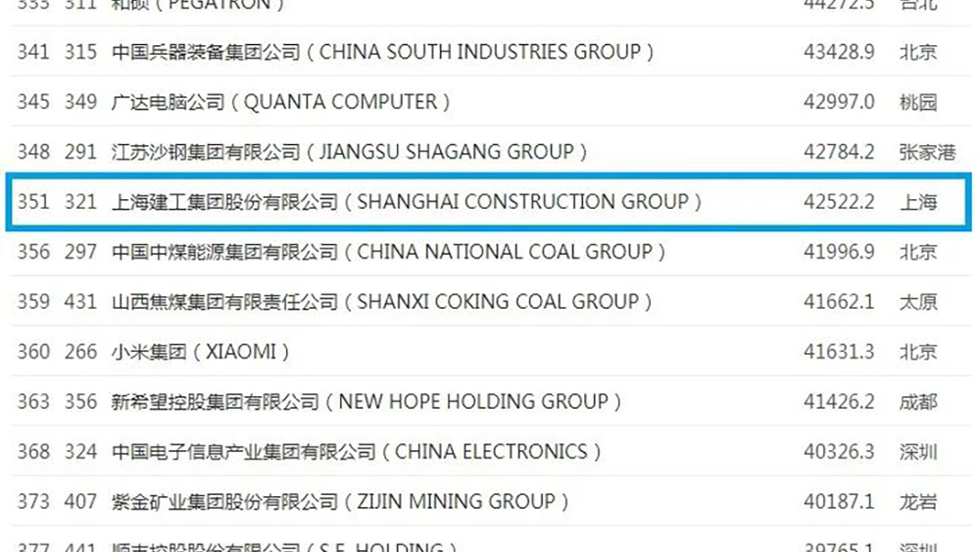Select revenue figure 40187.1 for Zijin Mining
This screenshot has width=980, height=552.
(x=838, y=502)
